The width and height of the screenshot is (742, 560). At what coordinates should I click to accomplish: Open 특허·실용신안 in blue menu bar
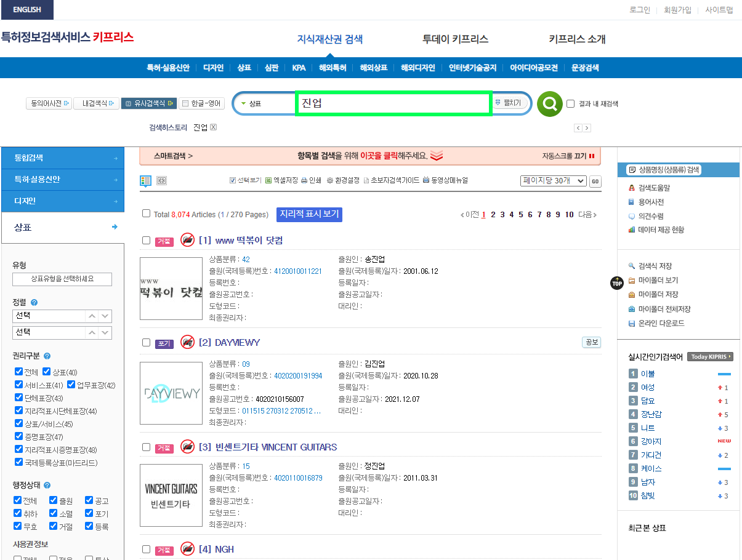coord(167,68)
